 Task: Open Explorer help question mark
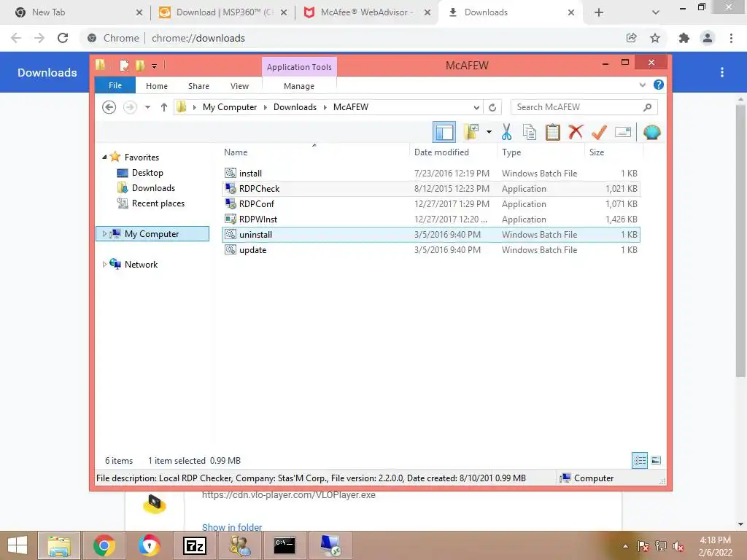[x=659, y=85]
